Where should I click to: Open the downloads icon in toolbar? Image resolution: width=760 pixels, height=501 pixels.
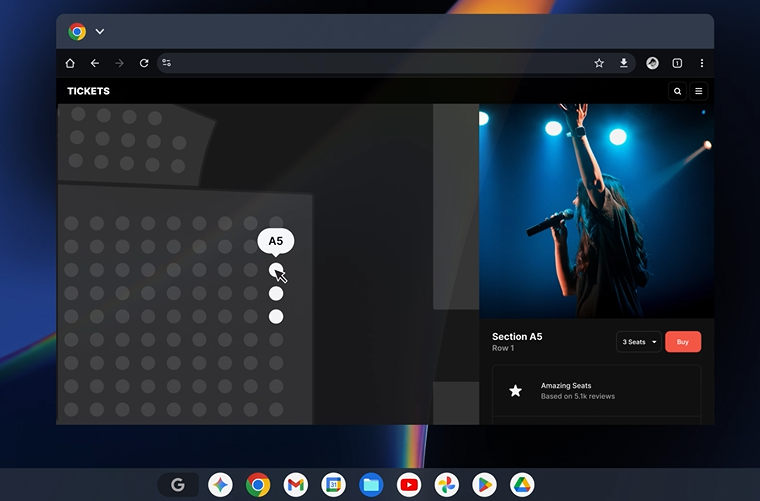(x=624, y=63)
